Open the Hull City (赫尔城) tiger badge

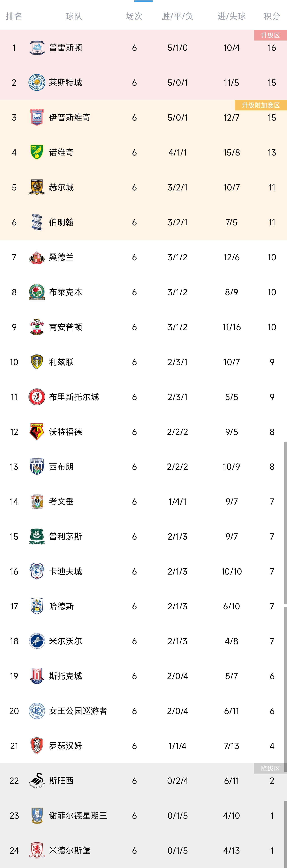tap(37, 187)
